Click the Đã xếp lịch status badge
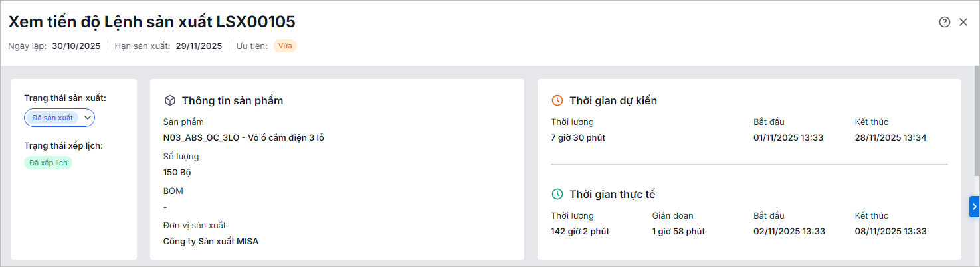This screenshot has height=267, width=980. point(48,163)
